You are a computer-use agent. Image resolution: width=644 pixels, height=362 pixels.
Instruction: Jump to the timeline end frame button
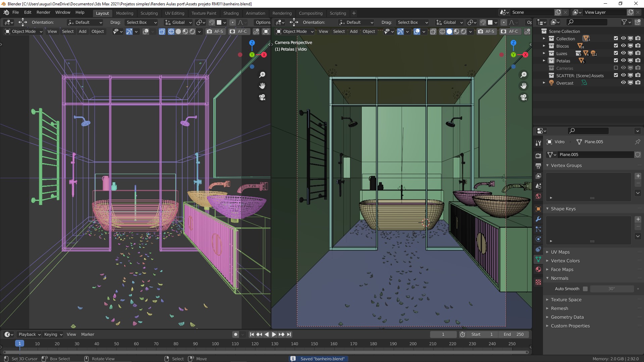click(289, 334)
